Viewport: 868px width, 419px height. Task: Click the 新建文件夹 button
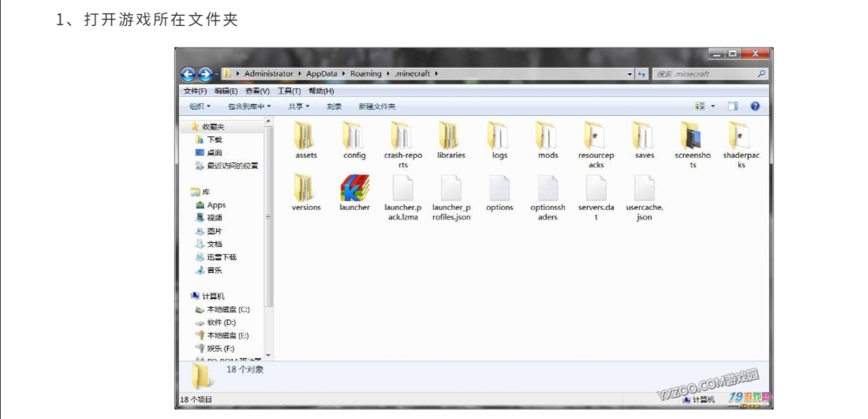[377, 107]
